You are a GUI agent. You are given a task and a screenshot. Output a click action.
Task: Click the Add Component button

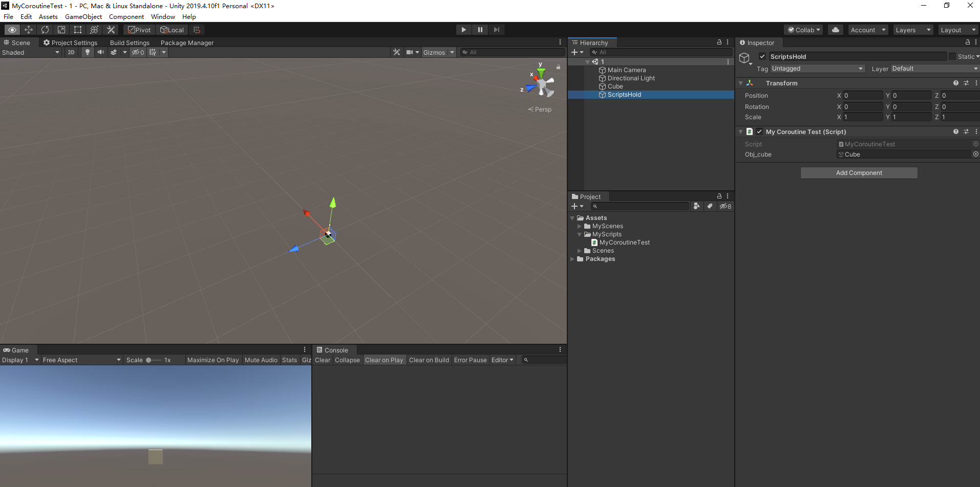(x=859, y=173)
